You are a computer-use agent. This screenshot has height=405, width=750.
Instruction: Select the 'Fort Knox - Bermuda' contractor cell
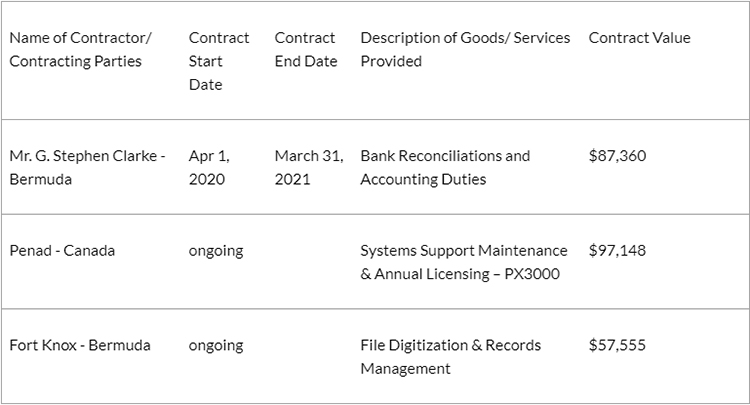click(x=80, y=345)
